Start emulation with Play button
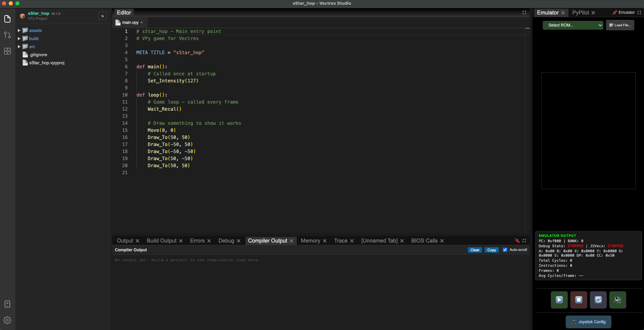 pyautogui.click(x=559, y=300)
